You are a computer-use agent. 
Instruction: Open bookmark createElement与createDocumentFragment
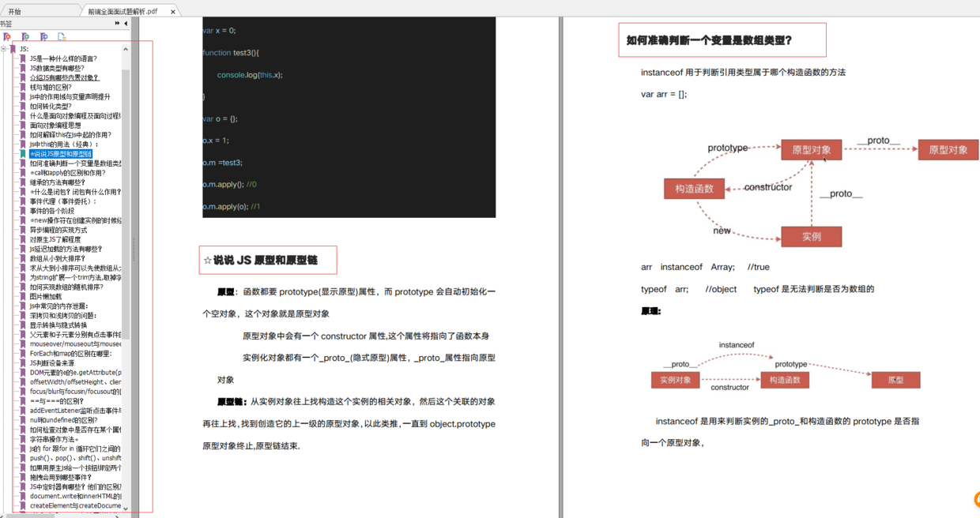(76, 505)
